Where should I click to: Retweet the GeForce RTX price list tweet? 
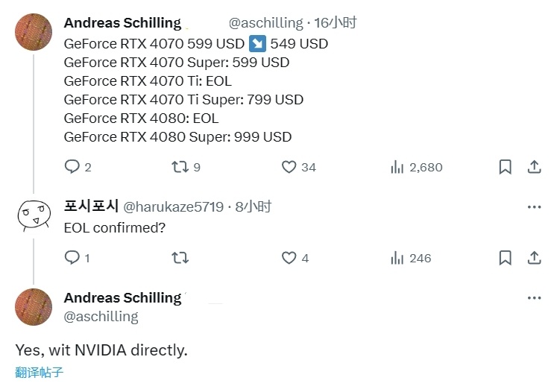(x=180, y=167)
